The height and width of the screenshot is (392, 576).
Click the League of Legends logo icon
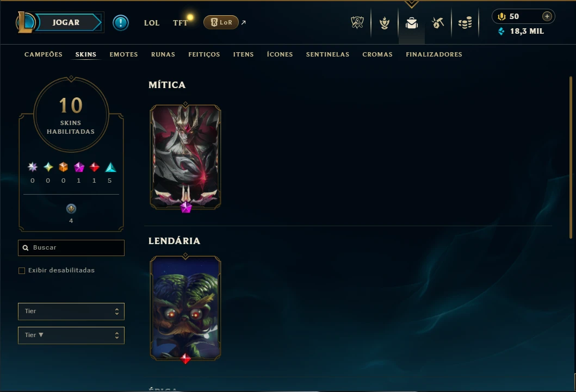[25, 22]
